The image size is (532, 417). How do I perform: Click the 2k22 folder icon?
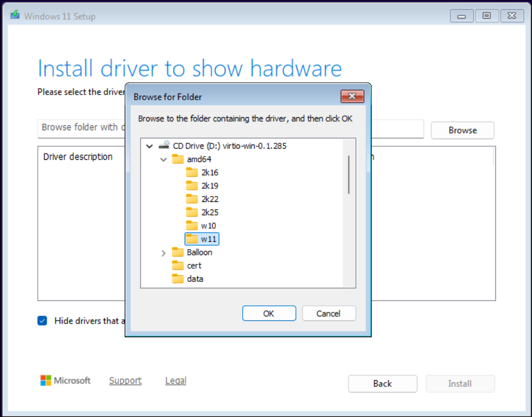tap(192, 199)
